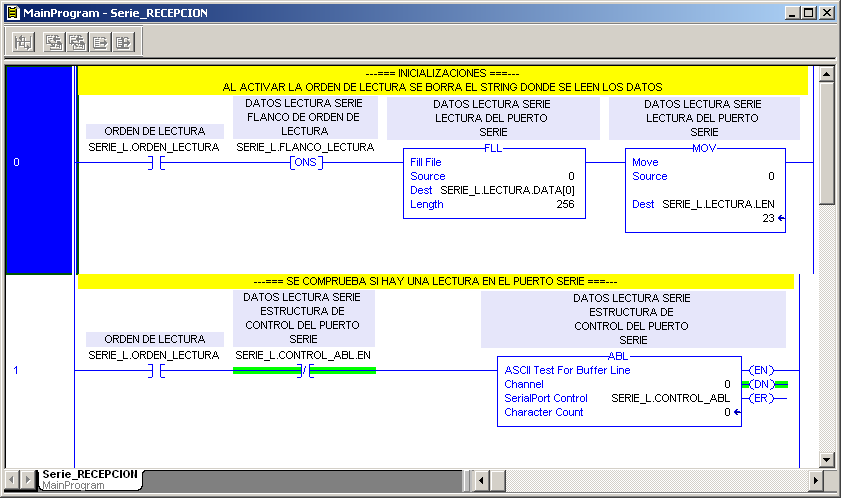Click the DN output of ABL
Screen dimensions: 841x498
(x=761, y=384)
